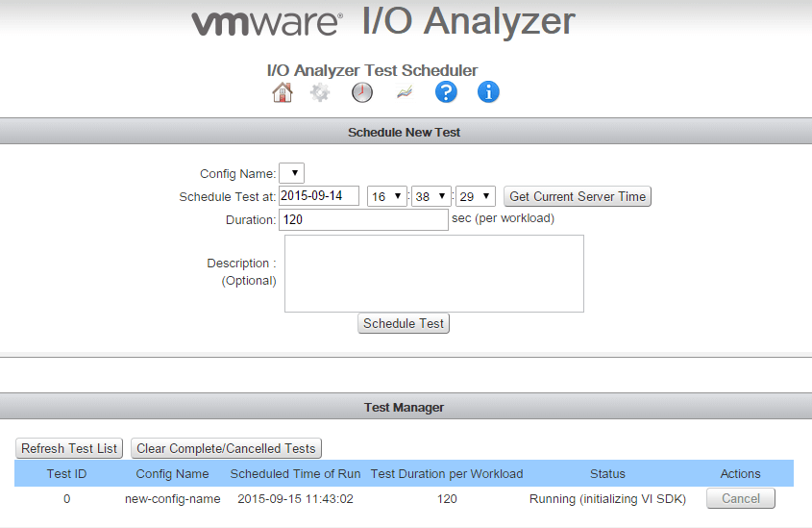Screen dimensions: 812x528
Task: Click the Running (initializing VI SDK) status
Action: (608, 499)
